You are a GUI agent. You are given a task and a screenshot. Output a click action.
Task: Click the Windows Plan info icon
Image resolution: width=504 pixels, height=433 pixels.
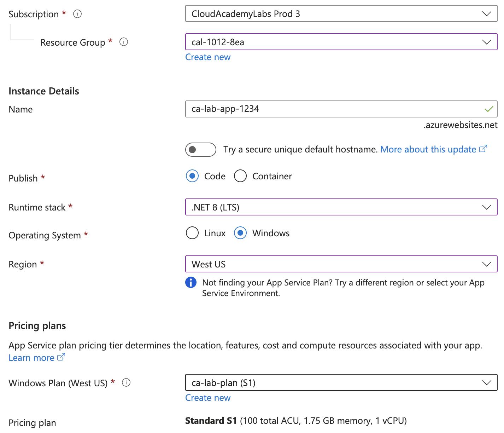[x=126, y=383]
